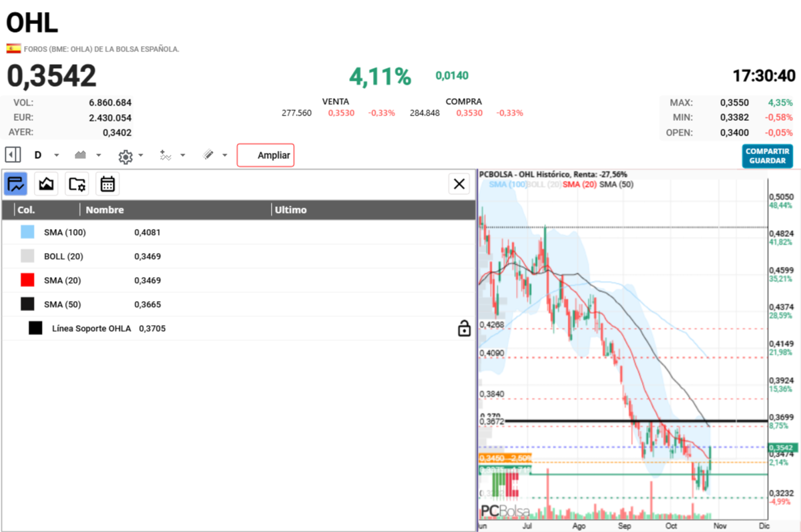This screenshot has height=532, width=801.
Task: Click the 0,3840 level label on chart
Action: click(492, 394)
